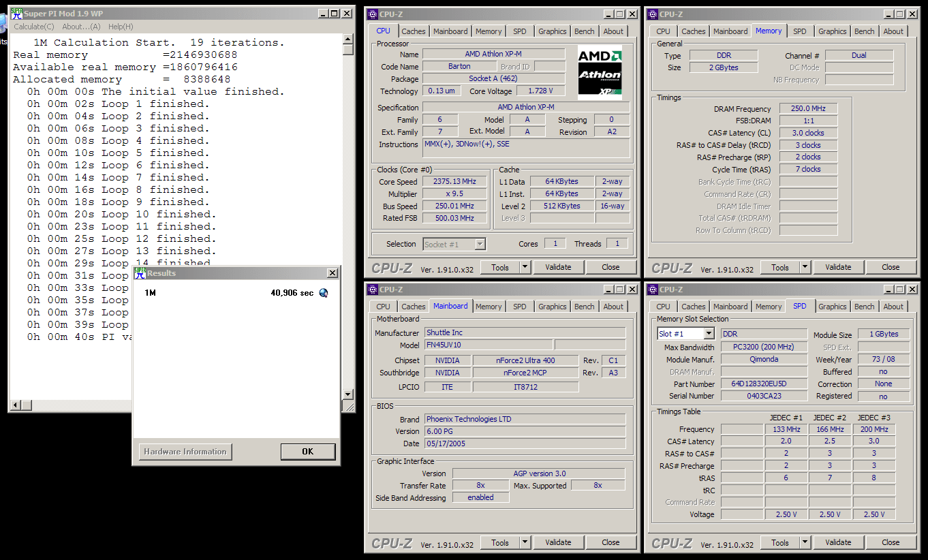The height and width of the screenshot is (560, 928).
Task: Expand Tools dropdown arrow in the CPU window
Action: coord(525,267)
